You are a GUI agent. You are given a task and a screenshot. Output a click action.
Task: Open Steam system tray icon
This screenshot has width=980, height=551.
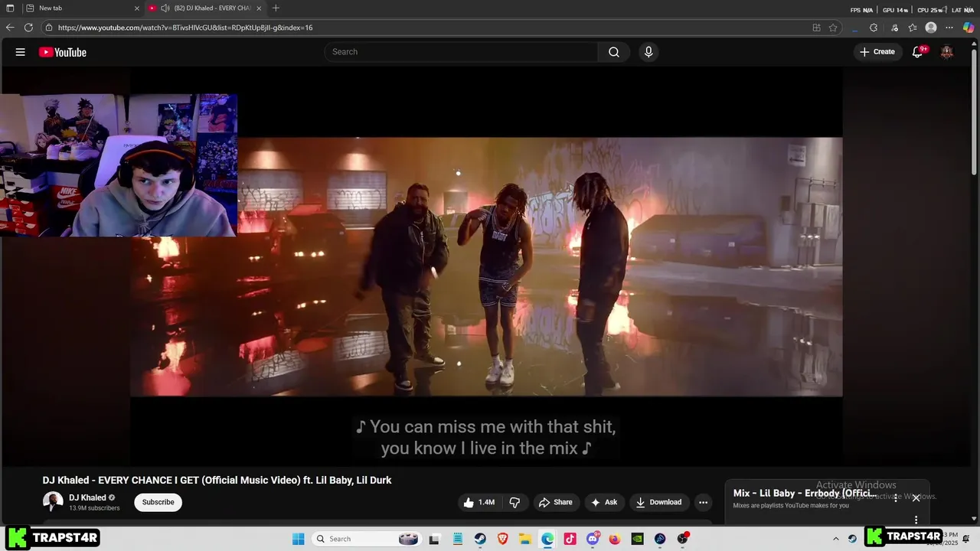click(x=852, y=539)
